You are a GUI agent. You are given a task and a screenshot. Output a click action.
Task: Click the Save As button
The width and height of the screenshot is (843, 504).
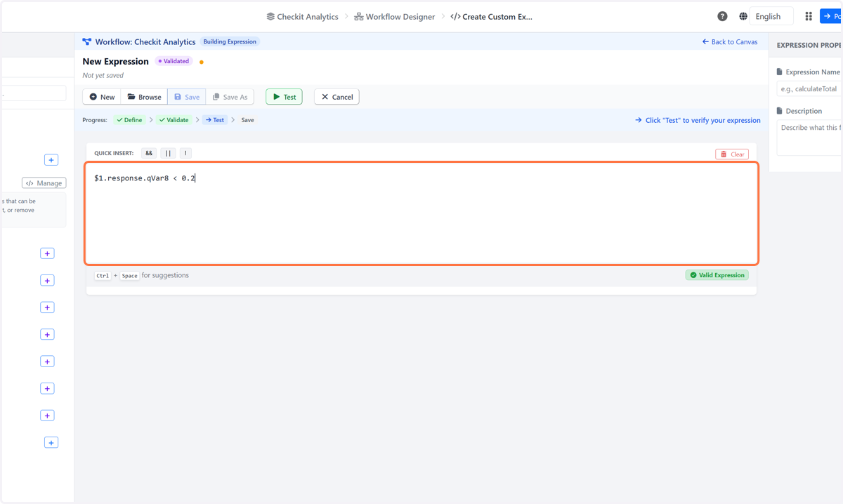click(x=230, y=97)
